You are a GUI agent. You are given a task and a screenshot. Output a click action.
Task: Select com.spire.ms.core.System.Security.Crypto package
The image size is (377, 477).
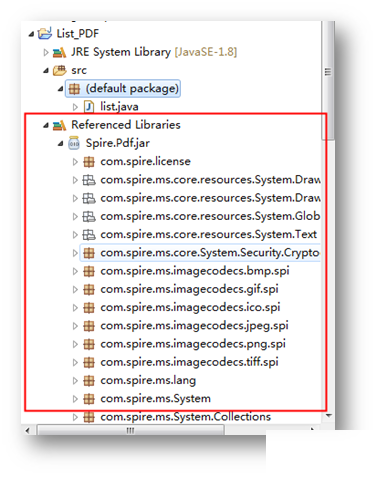210,253
